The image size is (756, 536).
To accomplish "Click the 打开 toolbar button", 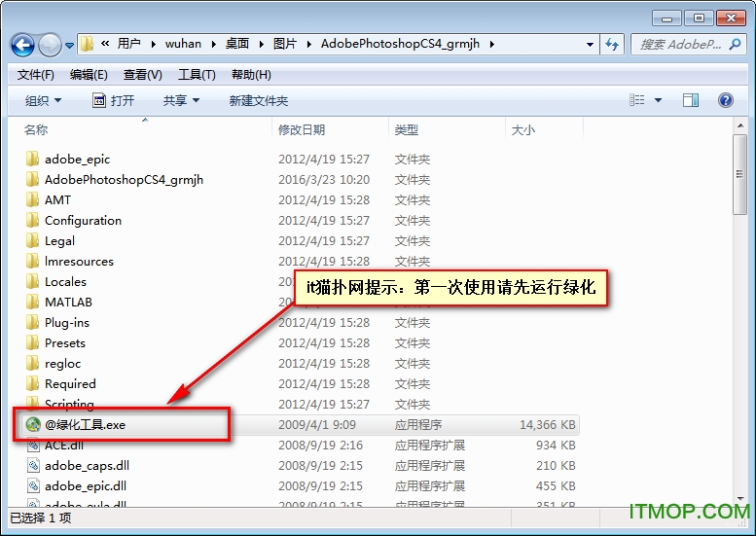I will pyautogui.click(x=113, y=100).
